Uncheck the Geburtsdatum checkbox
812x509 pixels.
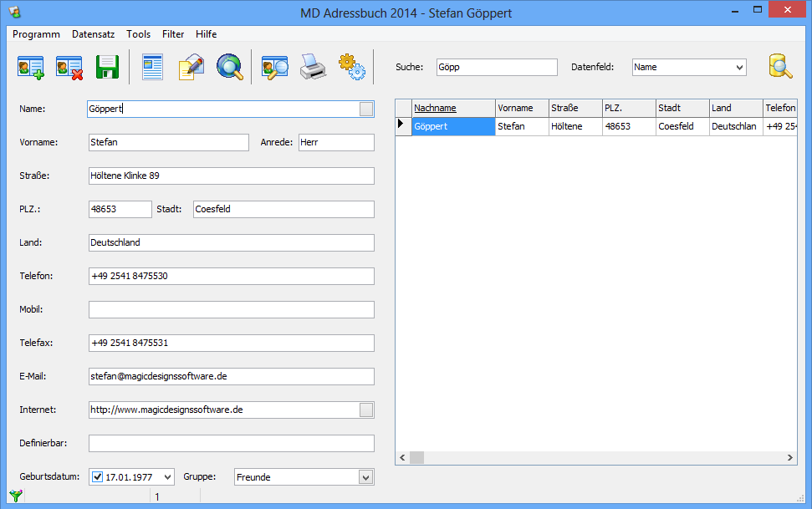pyautogui.click(x=97, y=477)
